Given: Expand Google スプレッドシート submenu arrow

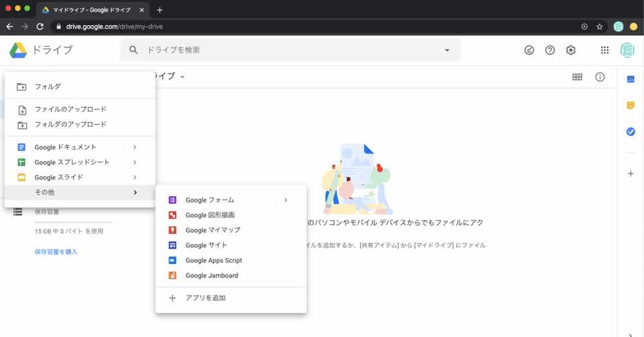Looking at the screenshot, I should pyautogui.click(x=135, y=162).
